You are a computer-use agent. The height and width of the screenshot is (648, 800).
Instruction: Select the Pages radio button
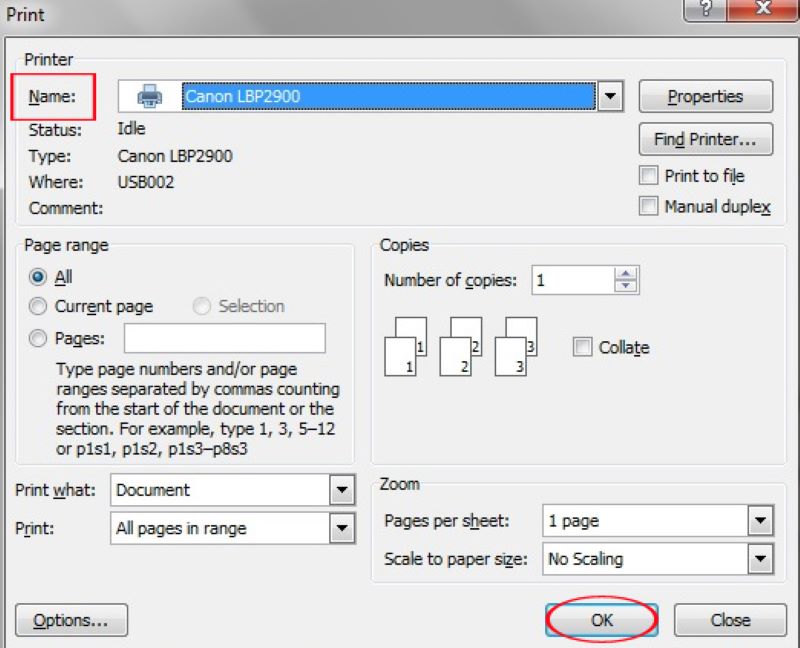(38, 338)
